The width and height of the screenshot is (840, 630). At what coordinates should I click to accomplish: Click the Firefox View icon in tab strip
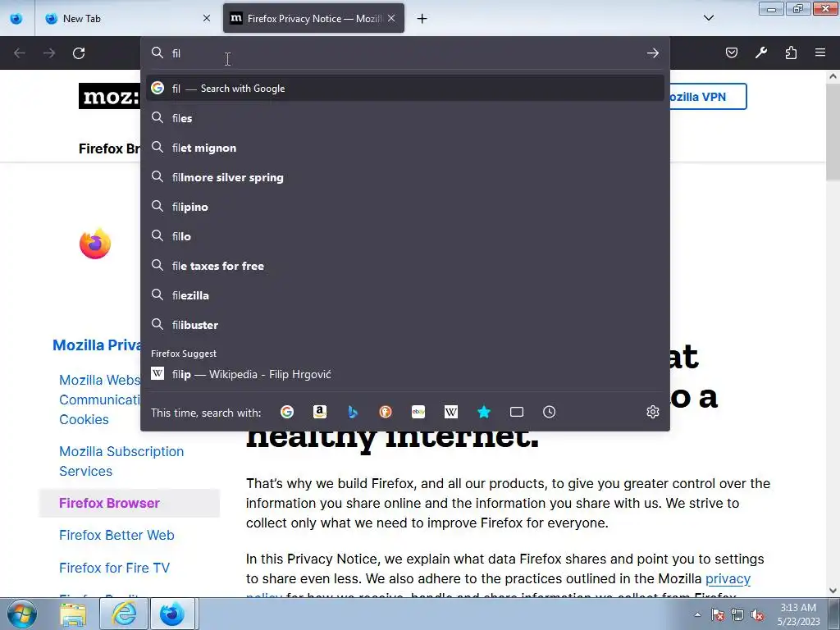pos(16,19)
